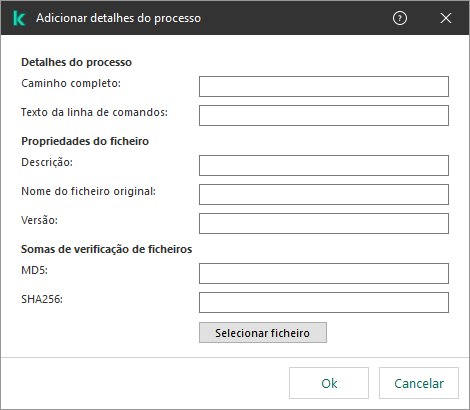Click the Propriedades do ficheiro heading
Image resolution: width=470 pixels, height=410 pixels.
coord(85,141)
